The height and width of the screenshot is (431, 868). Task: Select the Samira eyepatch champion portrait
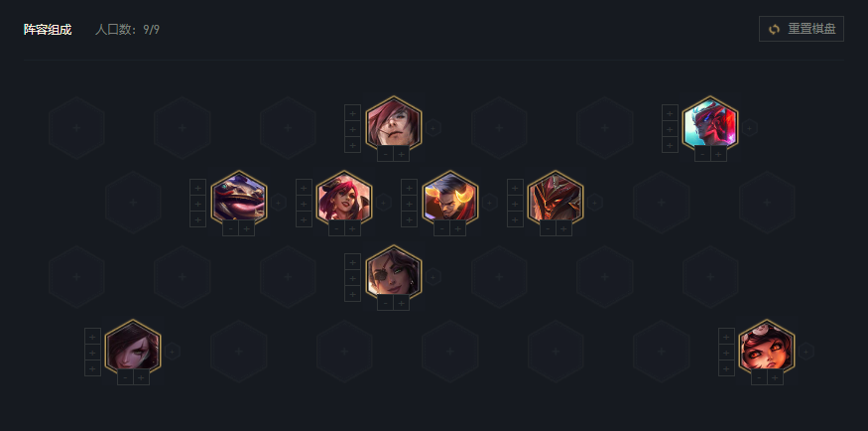(x=394, y=273)
